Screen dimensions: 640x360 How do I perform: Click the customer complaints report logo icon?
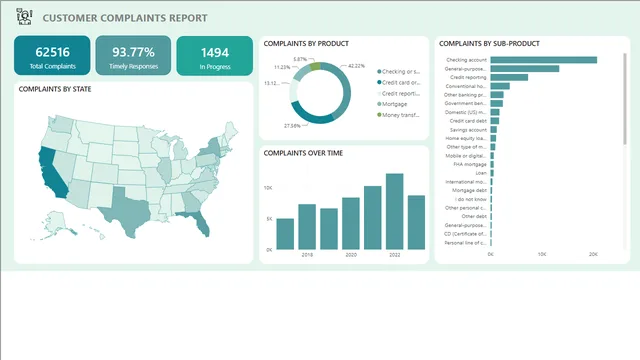pos(24,17)
